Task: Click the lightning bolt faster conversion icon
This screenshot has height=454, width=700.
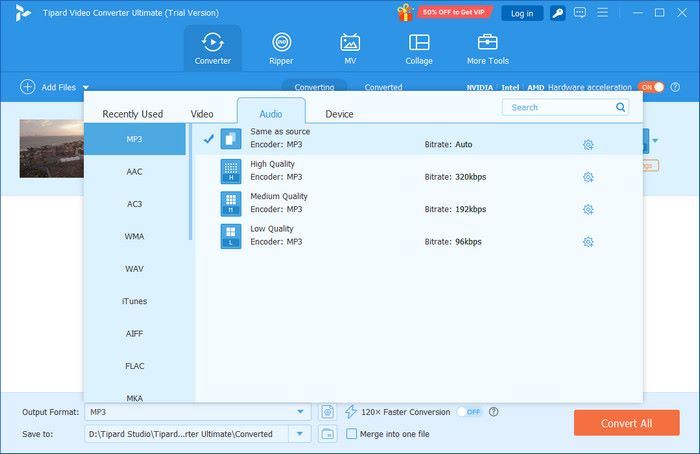Action: pos(350,412)
